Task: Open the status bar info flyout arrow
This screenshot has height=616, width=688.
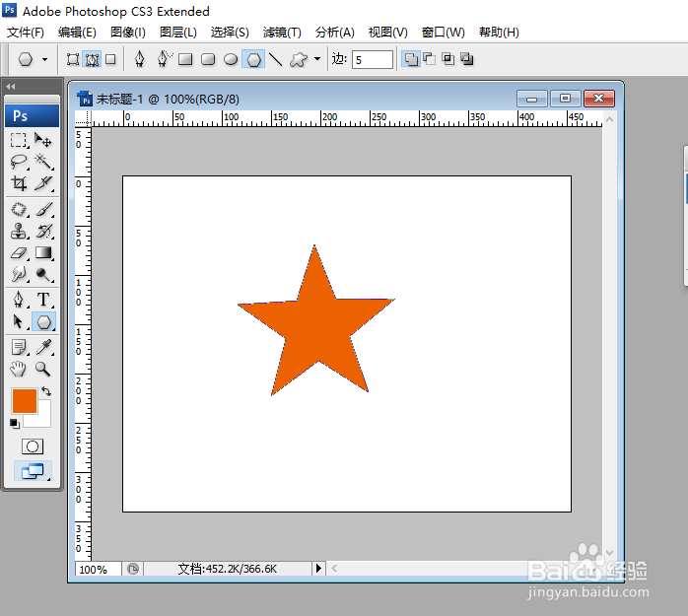Action: coord(319,569)
